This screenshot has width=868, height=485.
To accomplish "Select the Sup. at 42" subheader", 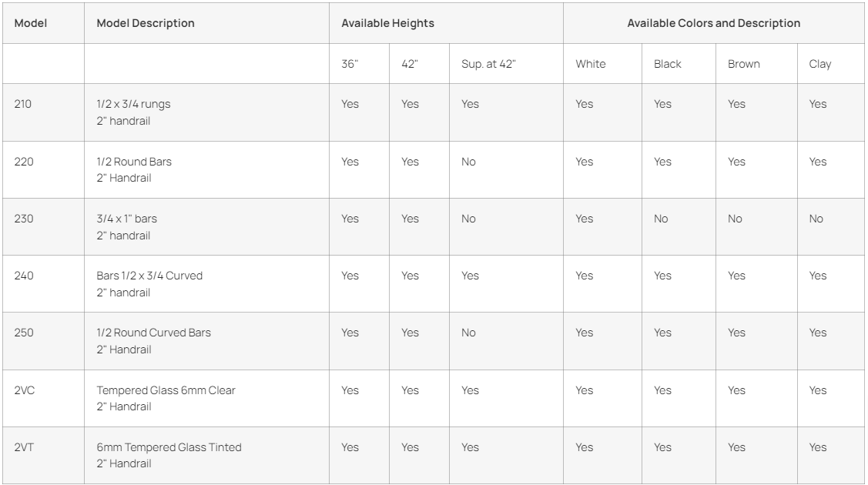I will pyautogui.click(x=488, y=64).
